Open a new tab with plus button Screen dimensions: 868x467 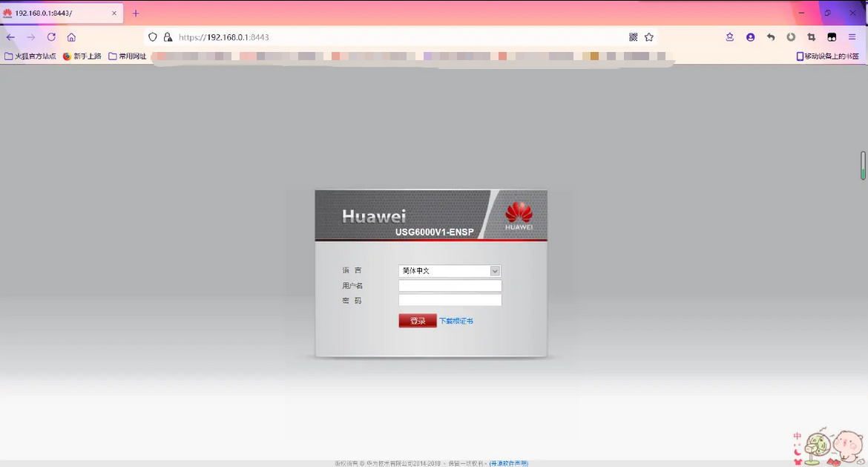136,13
